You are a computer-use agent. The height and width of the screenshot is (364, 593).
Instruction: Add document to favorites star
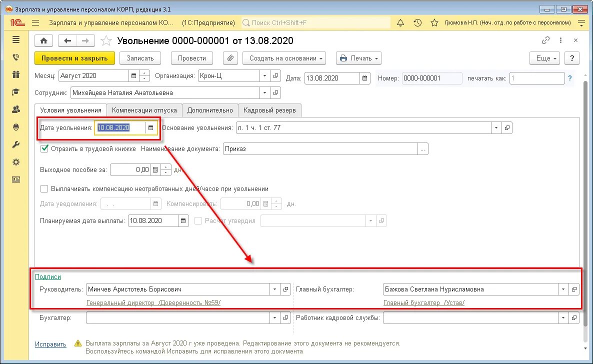point(106,40)
